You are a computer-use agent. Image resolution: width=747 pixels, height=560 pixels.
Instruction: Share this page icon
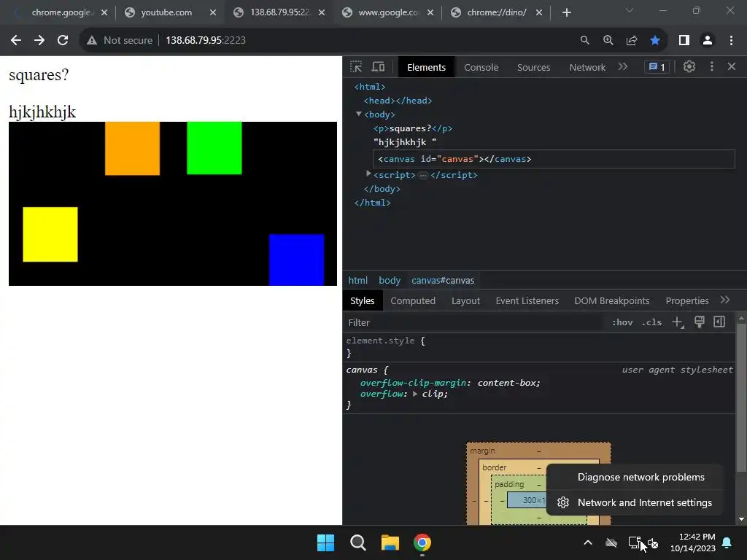tap(632, 41)
